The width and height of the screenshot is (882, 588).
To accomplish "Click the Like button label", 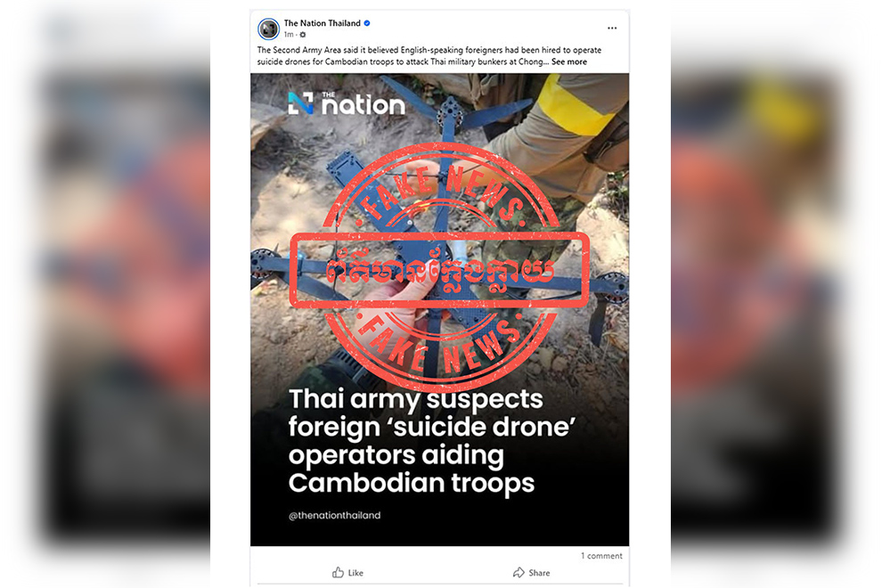I will 355,573.
